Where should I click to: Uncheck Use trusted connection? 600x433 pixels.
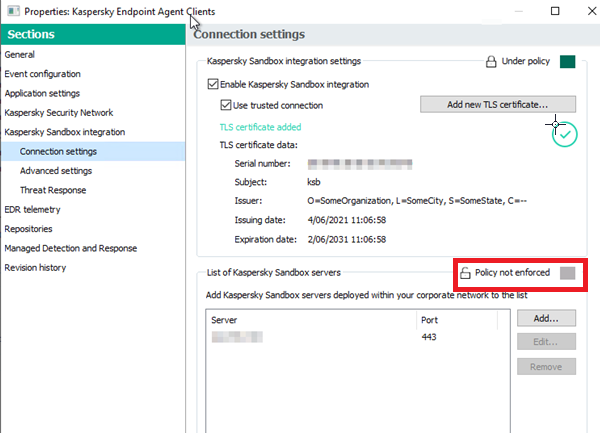tap(226, 105)
